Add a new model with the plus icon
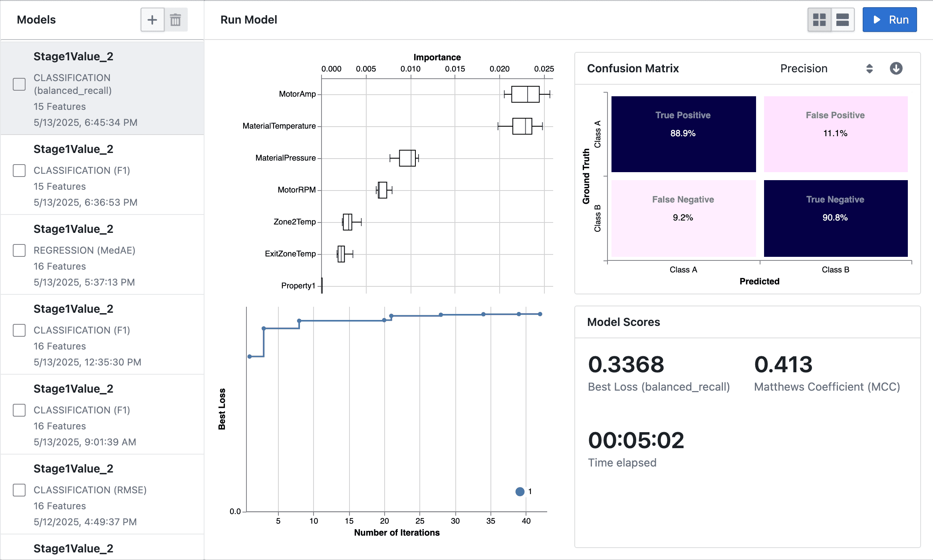 tap(152, 20)
